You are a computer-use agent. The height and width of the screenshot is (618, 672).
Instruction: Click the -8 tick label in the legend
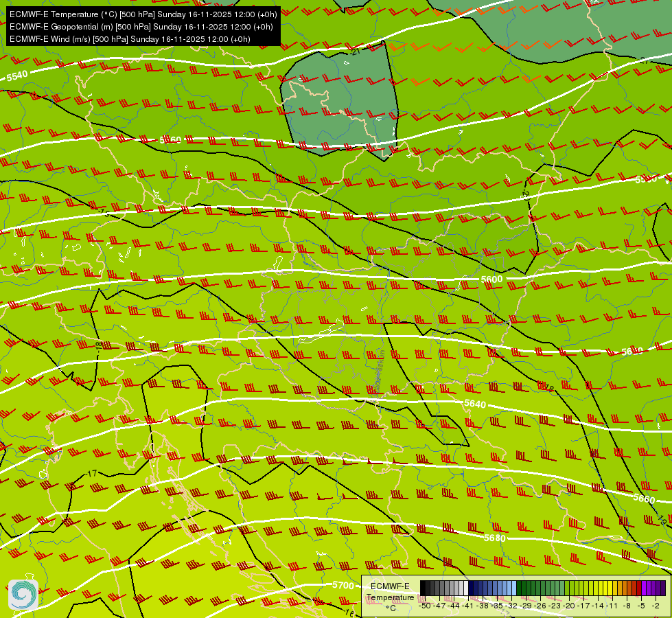click(x=627, y=606)
